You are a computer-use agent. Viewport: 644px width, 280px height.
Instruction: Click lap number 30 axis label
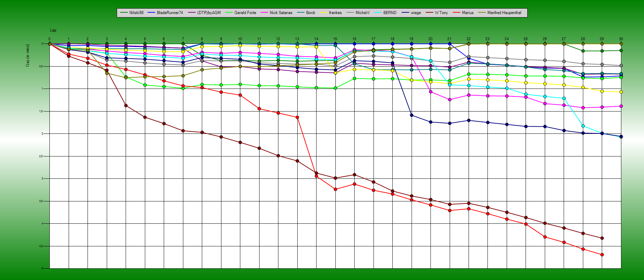pyautogui.click(x=621, y=39)
